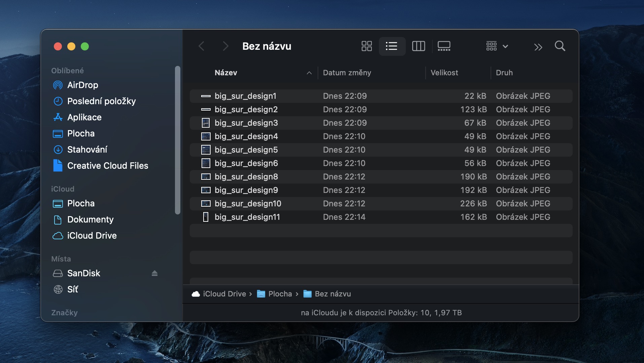Screen dimensions: 644x363
Task: Switch to list view
Action: (392, 46)
